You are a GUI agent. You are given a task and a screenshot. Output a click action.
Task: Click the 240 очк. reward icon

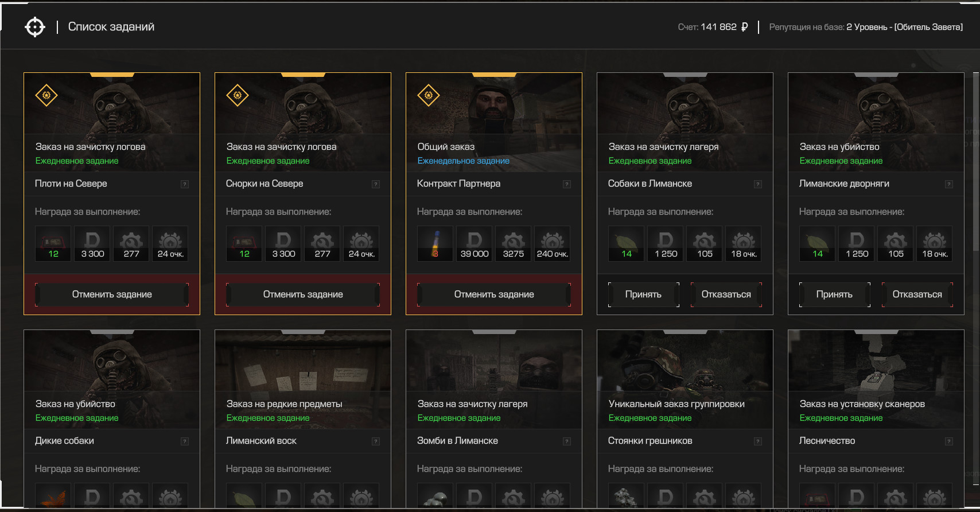[553, 244]
